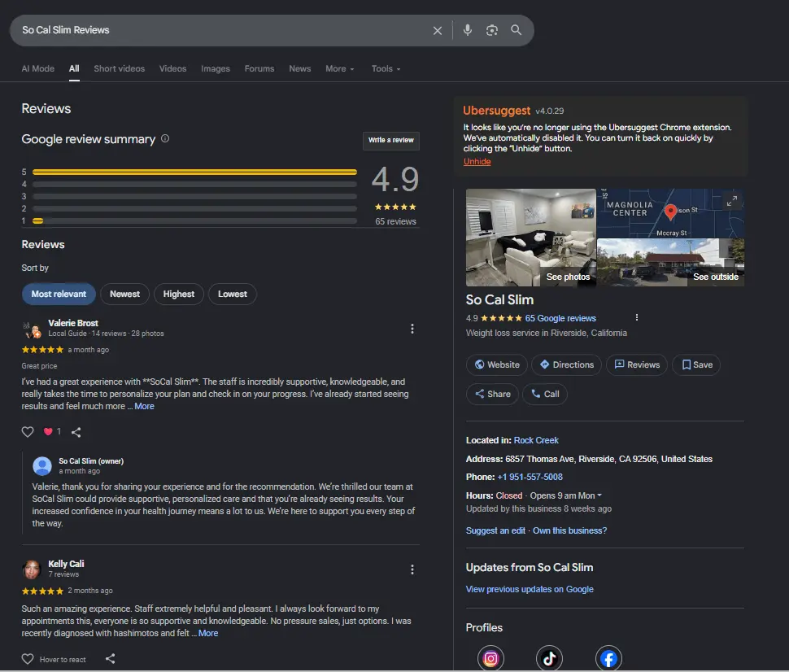Open Google Lens image search icon
789x672 pixels.
[491, 30]
